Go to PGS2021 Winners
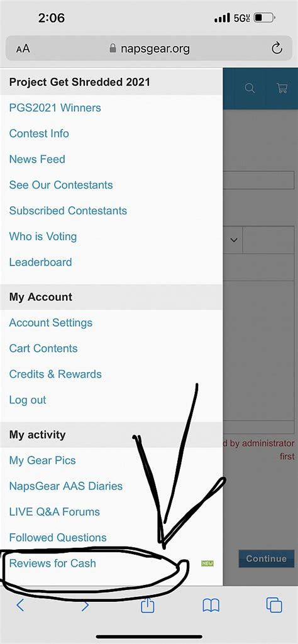Image resolution: width=298 pixels, height=644 pixels. (55, 107)
